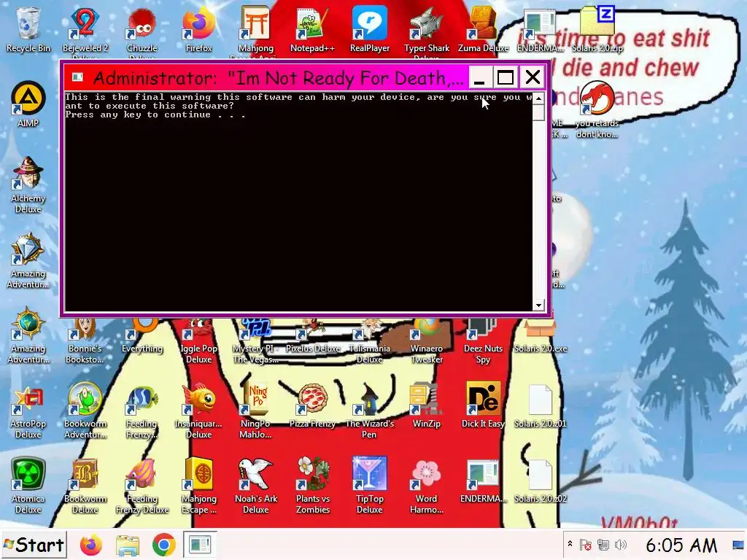Click the console scrollbar thumb
The height and width of the screenshot is (560, 747).
click(538, 113)
